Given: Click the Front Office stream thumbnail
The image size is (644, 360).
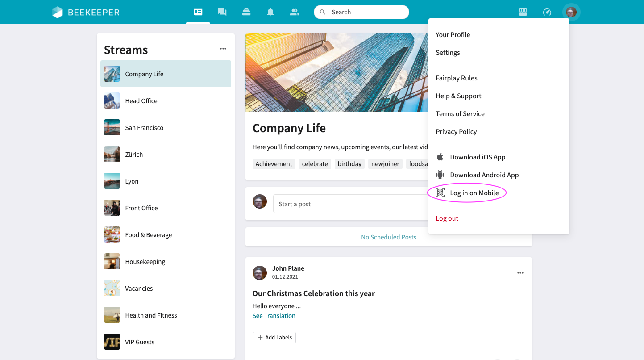Looking at the screenshot, I should tap(112, 208).
